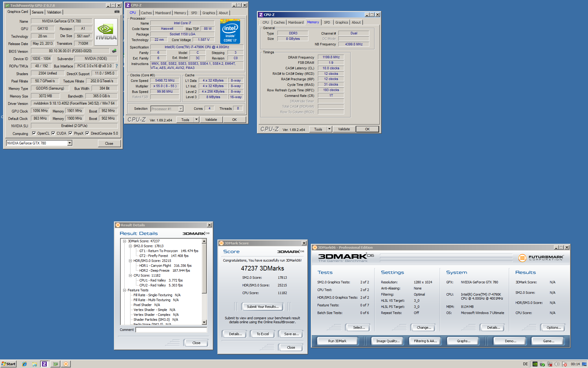Open Tools dropdown arrow in CPU-Z Memory window
This screenshot has height=368, width=588.
[329, 129]
